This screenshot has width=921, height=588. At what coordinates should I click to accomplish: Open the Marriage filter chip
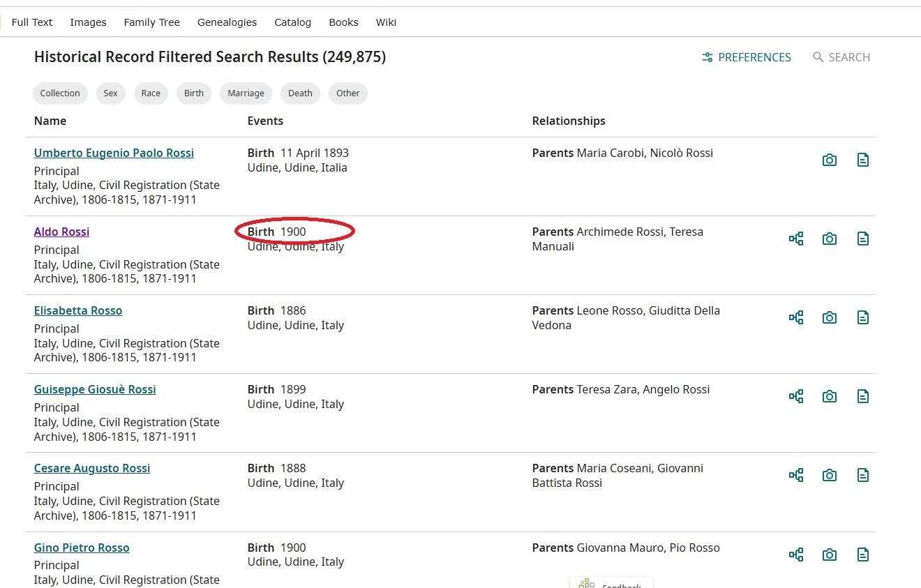point(246,93)
